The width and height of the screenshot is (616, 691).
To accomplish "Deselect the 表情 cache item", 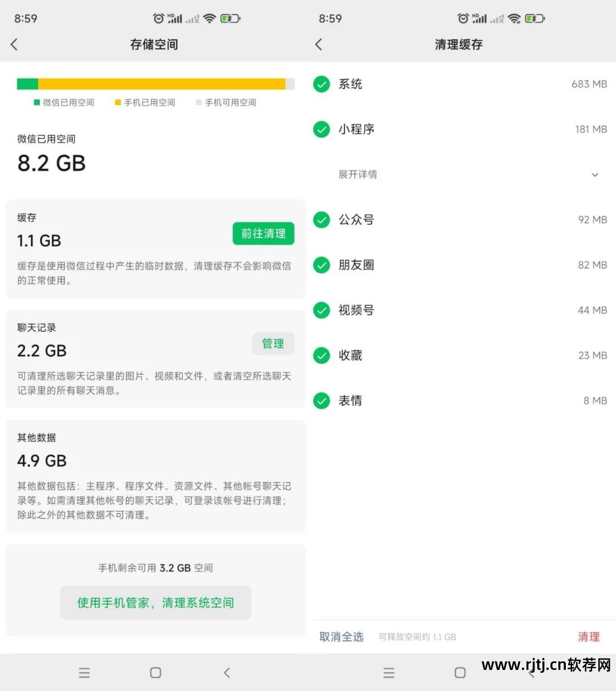I will (x=321, y=401).
